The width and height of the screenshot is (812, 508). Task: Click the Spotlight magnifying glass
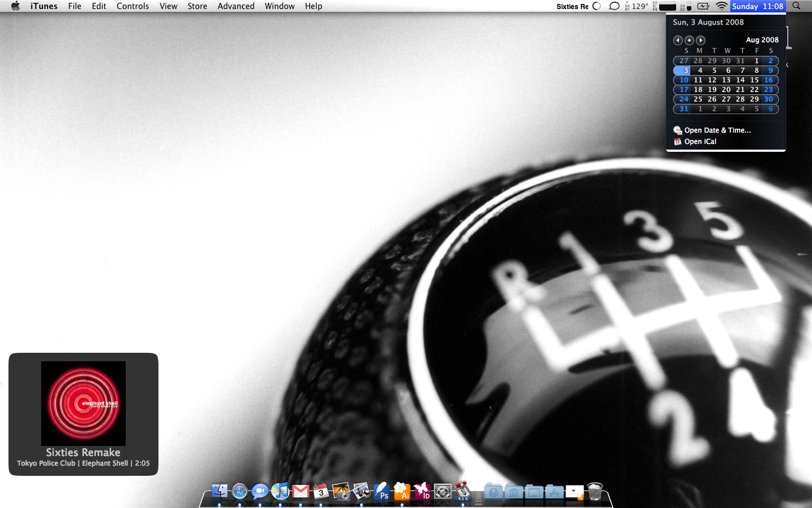click(796, 6)
